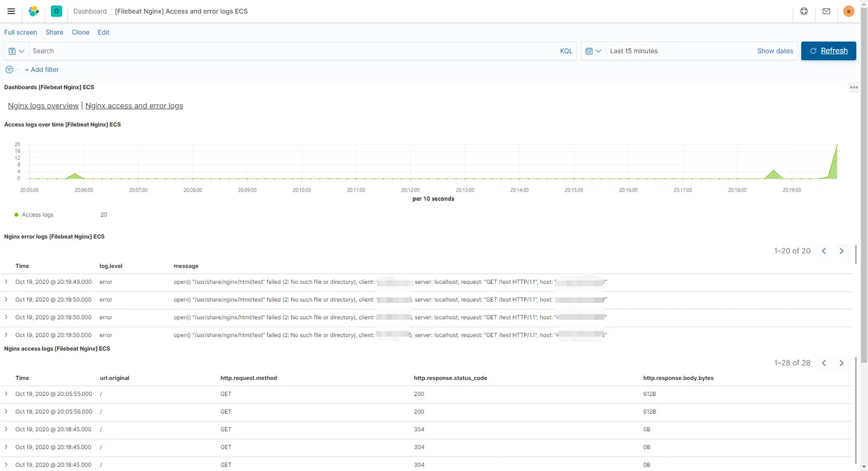Image resolution: width=868 pixels, height=471 pixels.
Task: Sort error logs by Time column
Action: [x=22, y=266]
